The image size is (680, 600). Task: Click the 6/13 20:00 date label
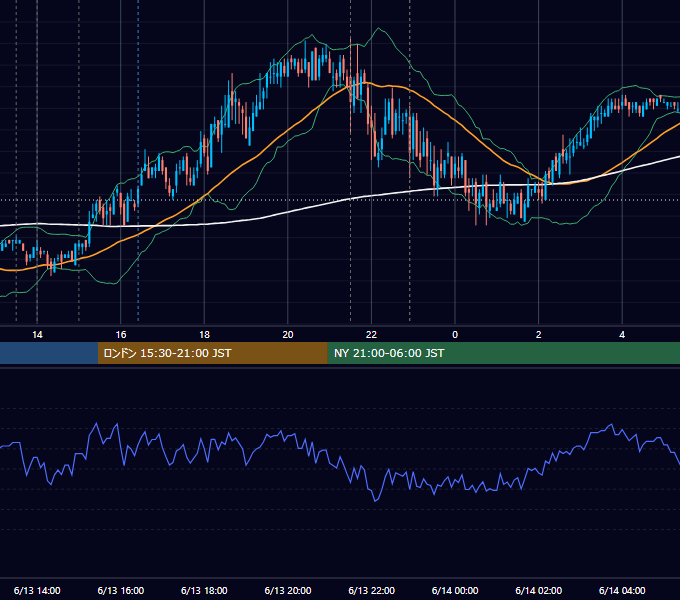(288, 590)
